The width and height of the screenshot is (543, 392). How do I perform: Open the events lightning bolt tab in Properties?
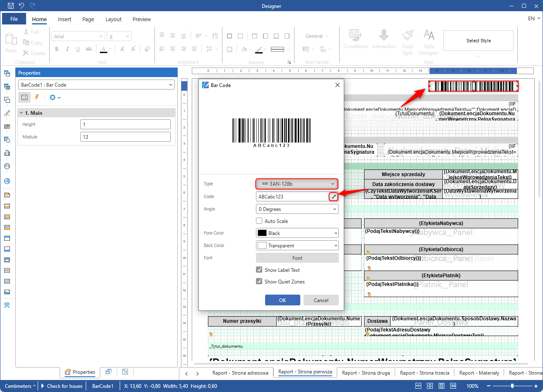pos(37,97)
